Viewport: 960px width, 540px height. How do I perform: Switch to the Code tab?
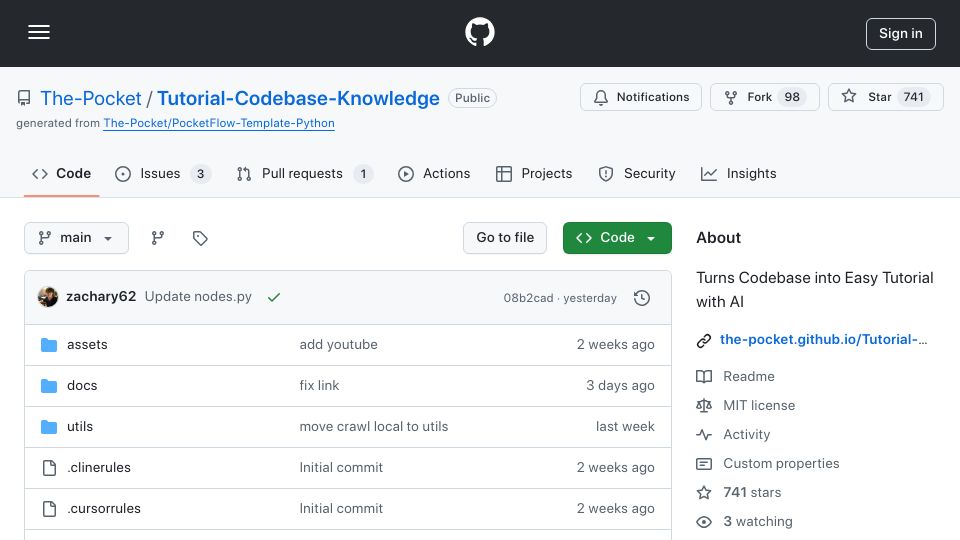pyautogui.click(x=61, y=174)
